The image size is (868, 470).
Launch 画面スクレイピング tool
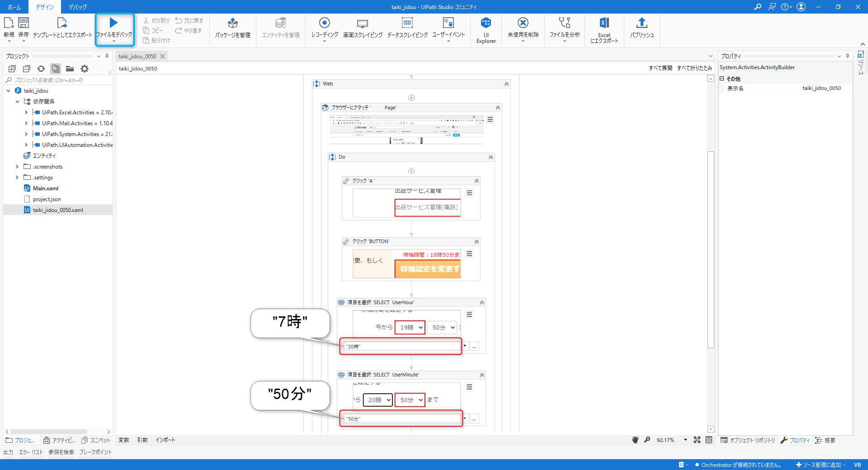363,28
